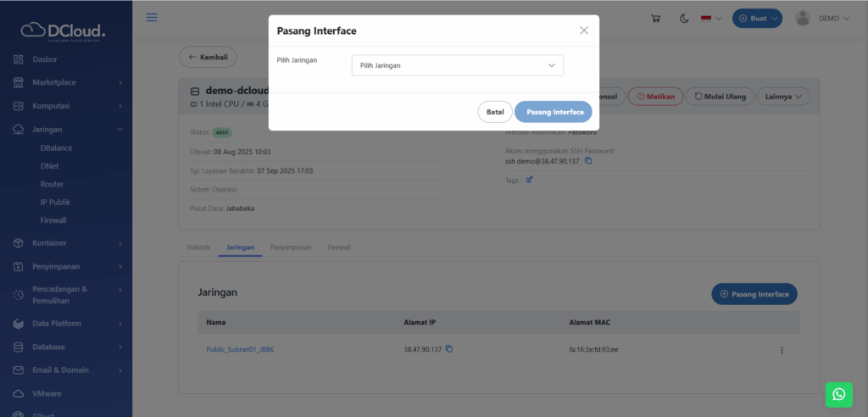Expand the DEMO user menu

click(x=822, y=19)
